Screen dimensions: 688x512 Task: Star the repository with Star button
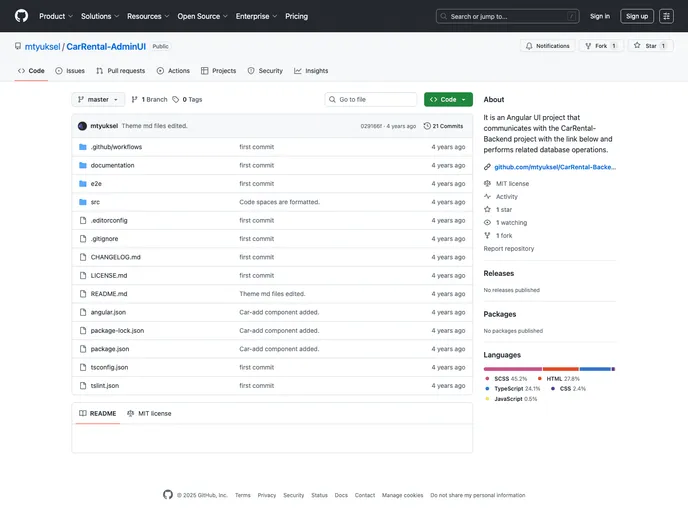click(651, 46)
